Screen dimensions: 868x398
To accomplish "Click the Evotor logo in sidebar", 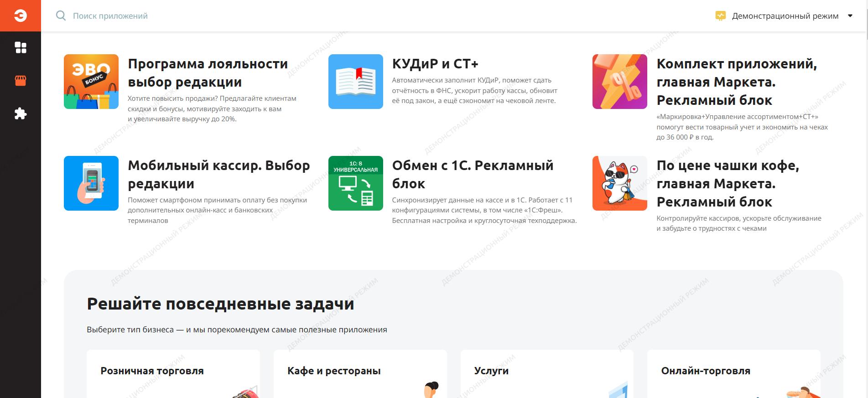I will [x=21, y=16].
